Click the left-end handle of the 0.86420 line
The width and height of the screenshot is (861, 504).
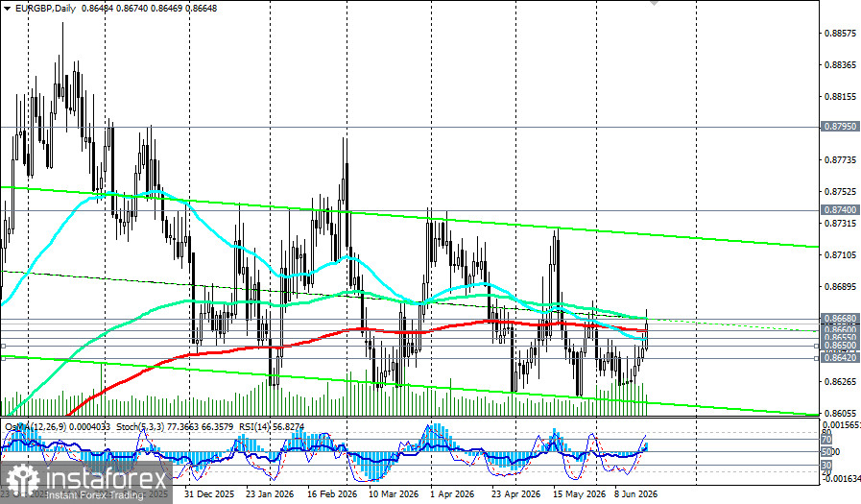coord(3,357)
